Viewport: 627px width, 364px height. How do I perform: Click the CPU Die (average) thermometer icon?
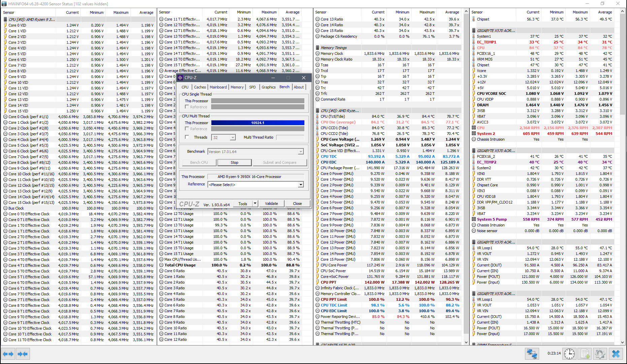click(318, 122)
